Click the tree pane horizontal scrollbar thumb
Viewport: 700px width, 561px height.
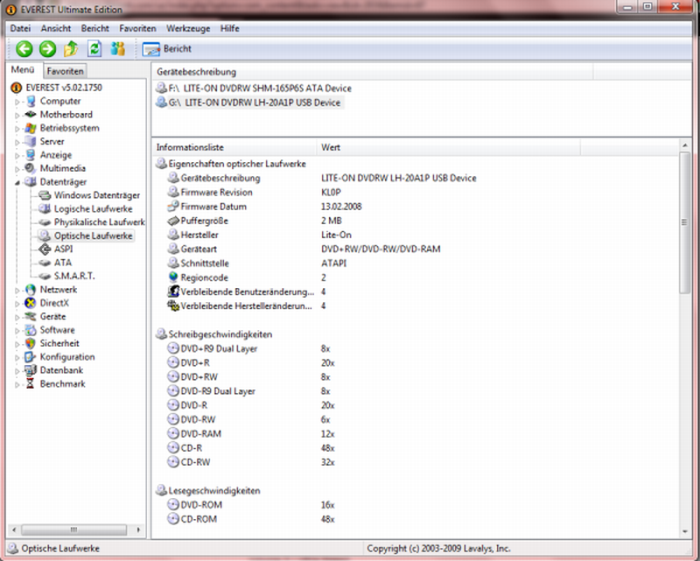74,530
